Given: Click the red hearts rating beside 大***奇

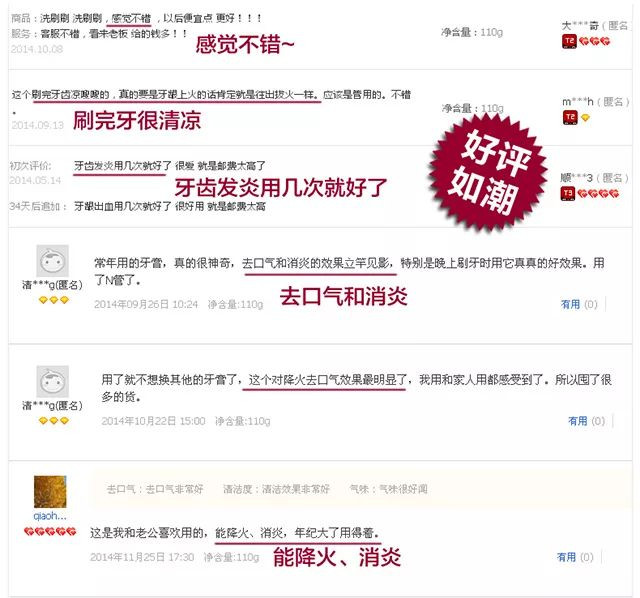Looking at the screenshot, I should point(594,41).
